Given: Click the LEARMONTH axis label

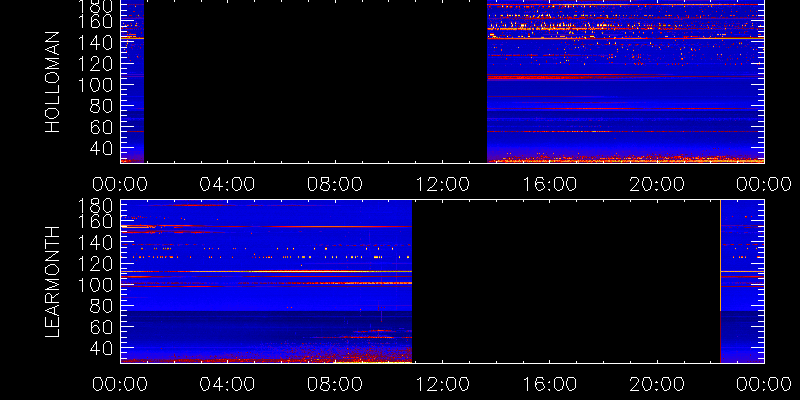Looking at the screenshot, I should (x=53, y=282).
